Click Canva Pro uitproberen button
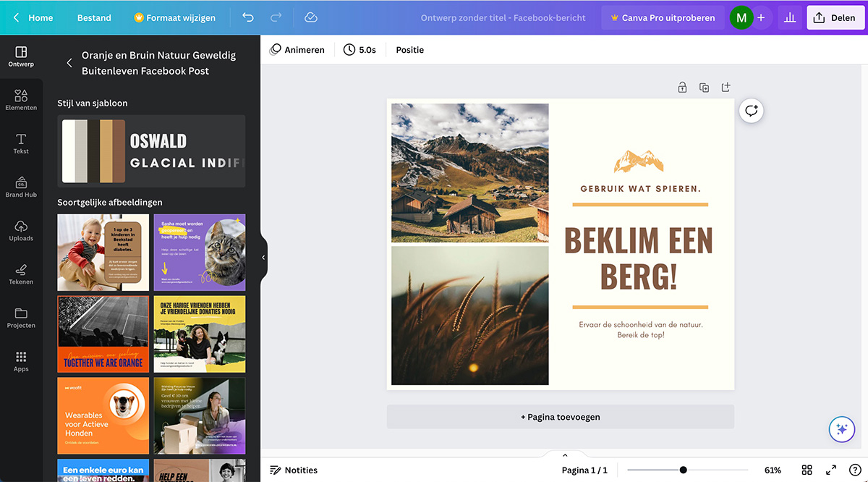868x482 pixels. [663, 17]
